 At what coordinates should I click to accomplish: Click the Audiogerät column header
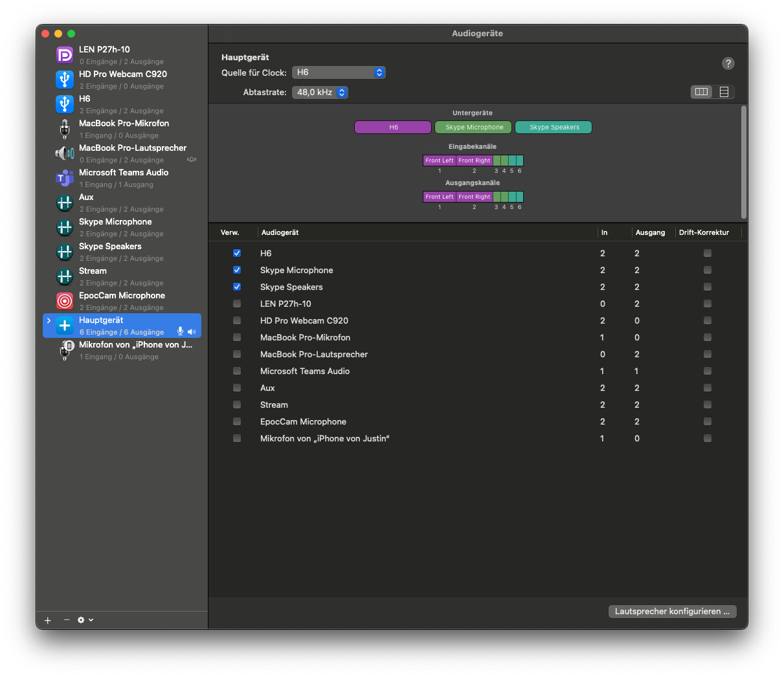(280, 232)
